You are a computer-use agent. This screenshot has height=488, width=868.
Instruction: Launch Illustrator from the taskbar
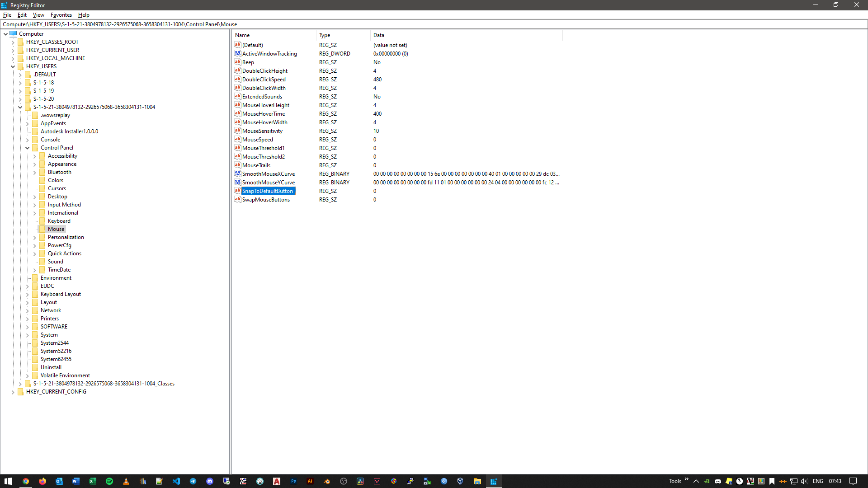310,481
